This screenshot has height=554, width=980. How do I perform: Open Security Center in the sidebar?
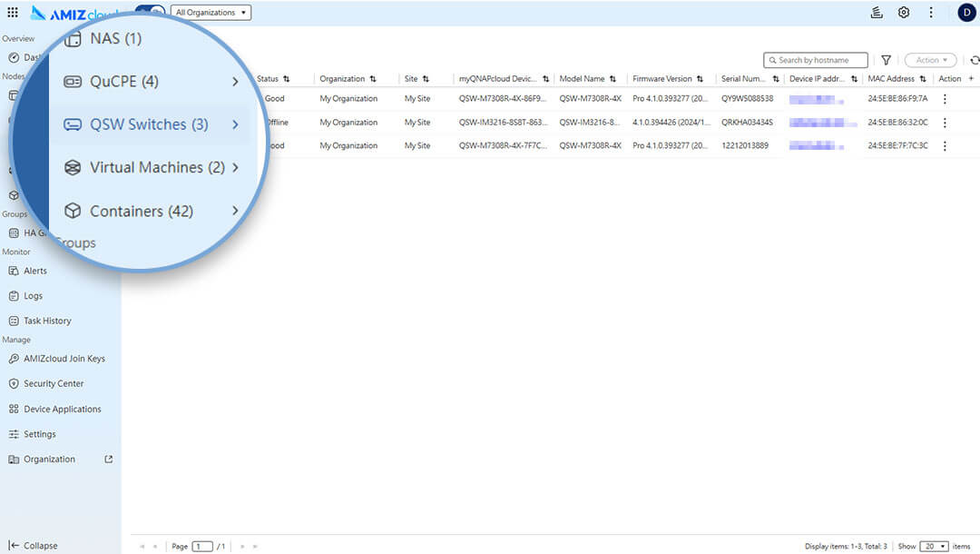click(54, 383)
